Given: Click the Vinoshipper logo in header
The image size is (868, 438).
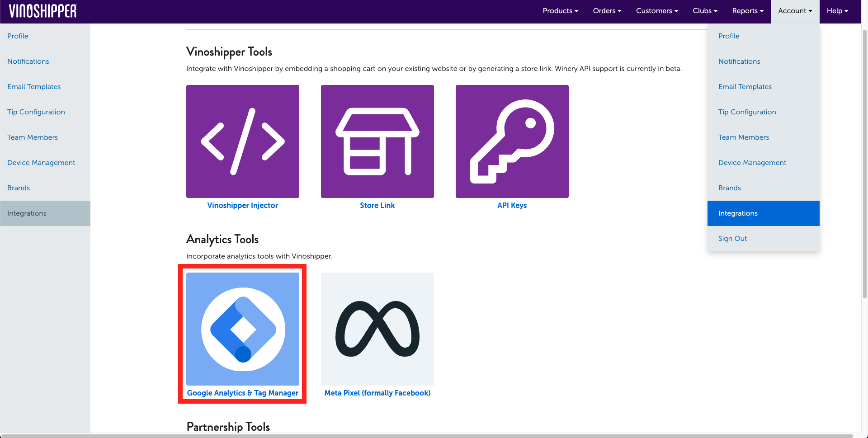Looking at the screenshot, I should pos(43,11).
